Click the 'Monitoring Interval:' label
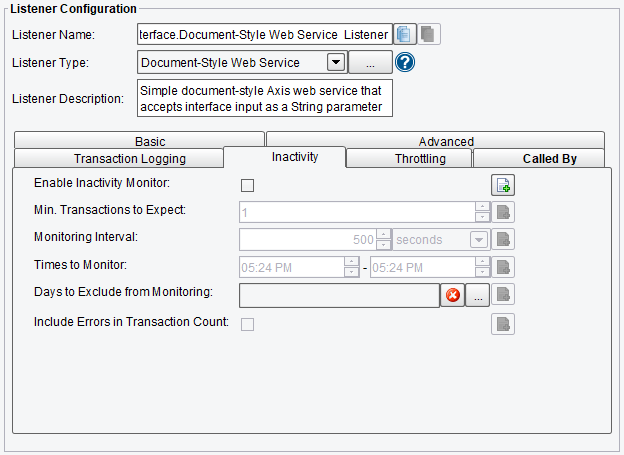 point(86,237)
